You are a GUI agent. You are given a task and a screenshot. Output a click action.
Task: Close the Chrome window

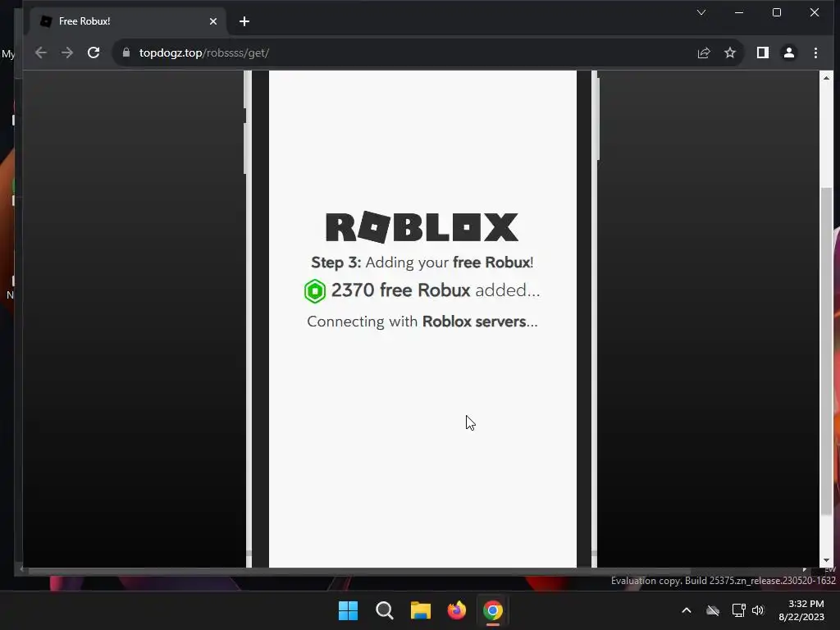point(815,12)
